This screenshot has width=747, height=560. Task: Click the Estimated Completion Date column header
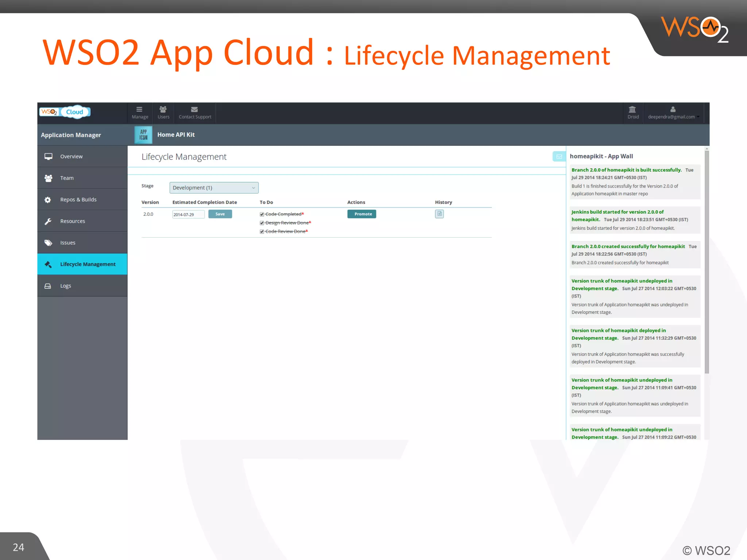205,202
